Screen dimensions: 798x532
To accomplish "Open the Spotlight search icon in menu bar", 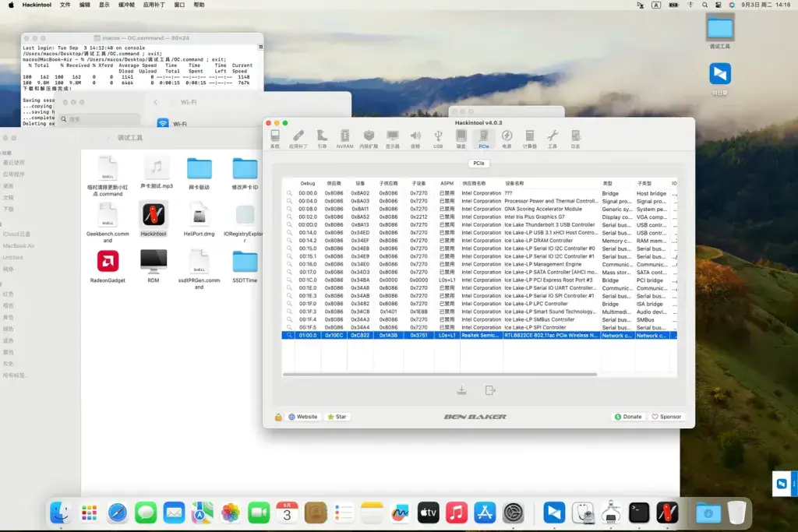I will pyautogui.click(x=704, y=5).
